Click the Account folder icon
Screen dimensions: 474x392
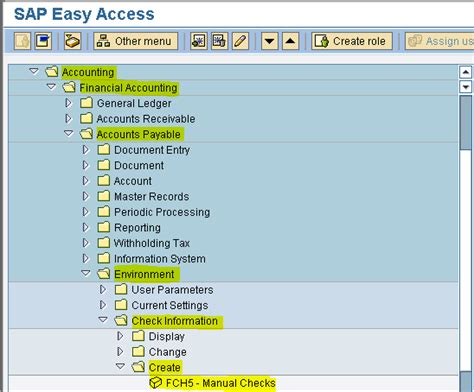103,180
